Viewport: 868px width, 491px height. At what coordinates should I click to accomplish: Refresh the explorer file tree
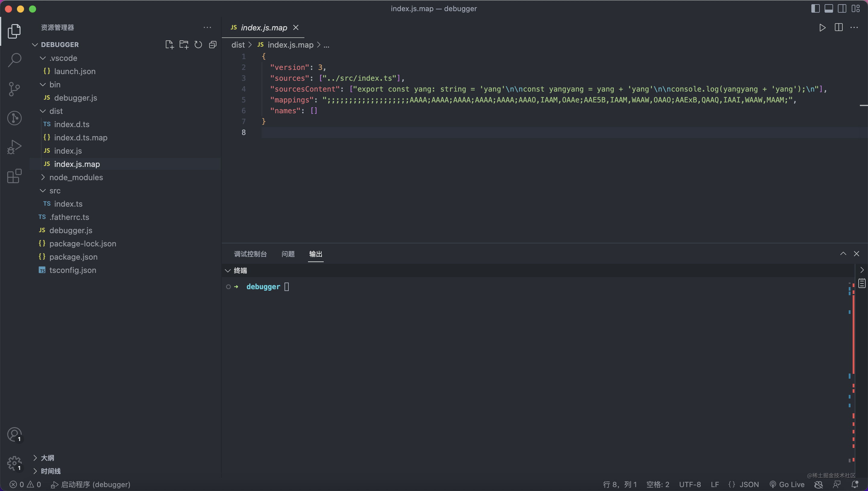(x=198, y=45)
